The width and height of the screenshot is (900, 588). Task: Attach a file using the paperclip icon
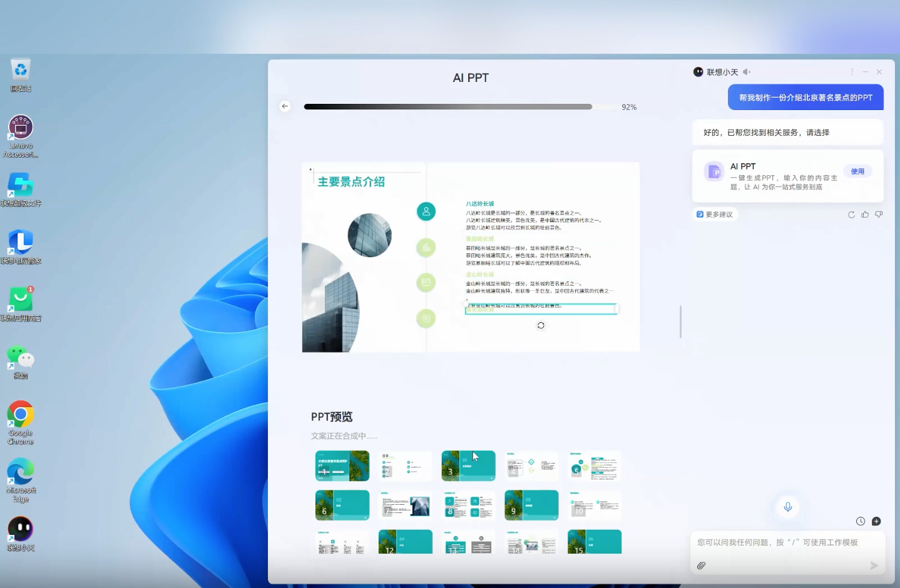click(x=702, y=565)
